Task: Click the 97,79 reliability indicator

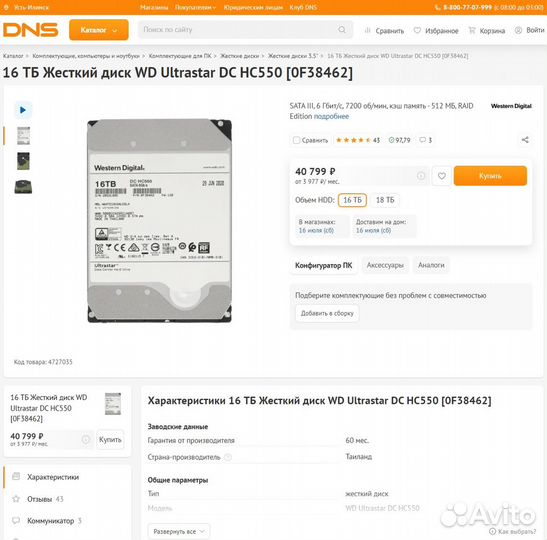Action: click(x=399, y=140)
